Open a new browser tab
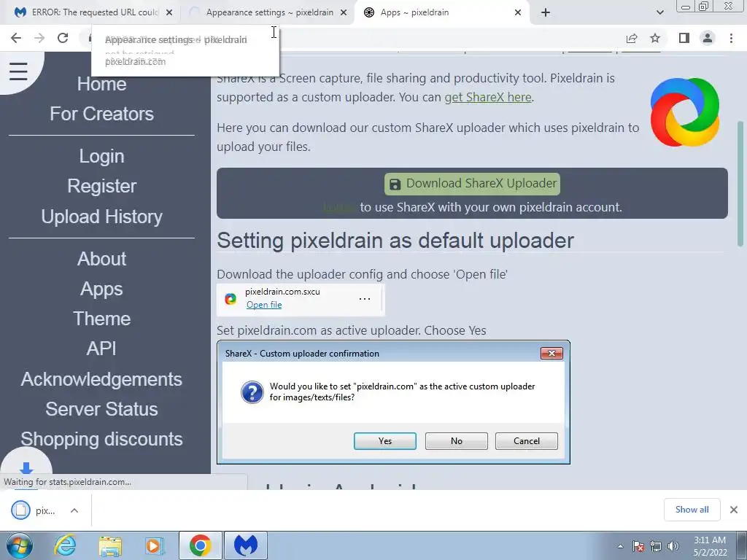This screenshot has height=560, width=747. (x=546, y=12)
